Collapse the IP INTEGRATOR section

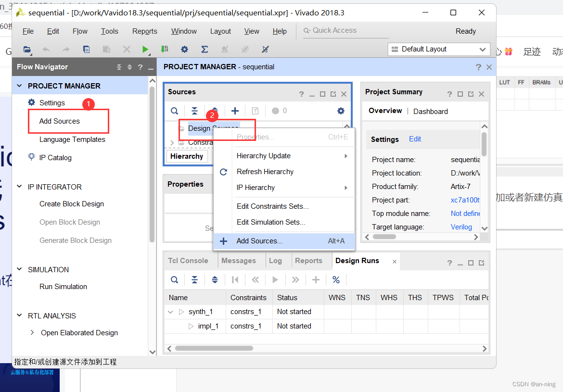[x=20, y=187]
